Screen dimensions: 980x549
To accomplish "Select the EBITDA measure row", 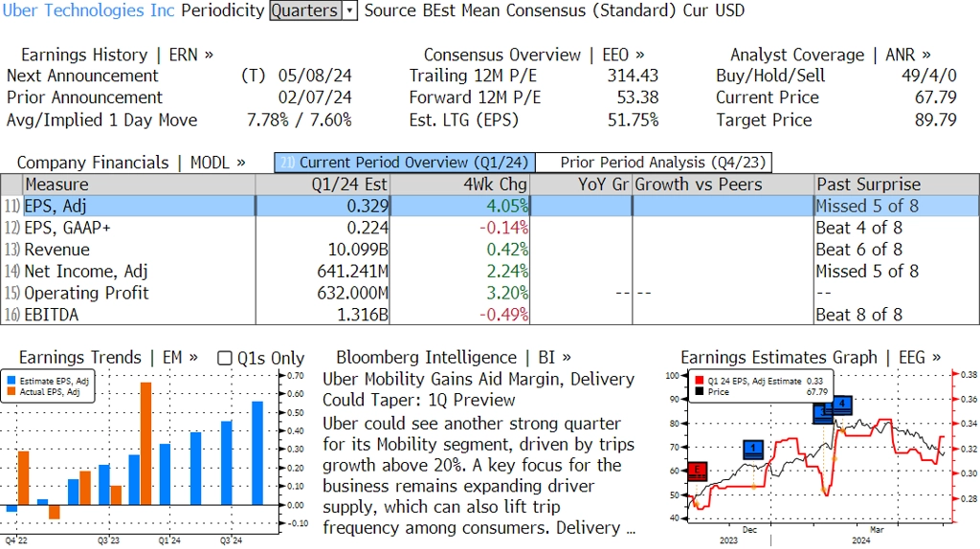I will (490, 315).
